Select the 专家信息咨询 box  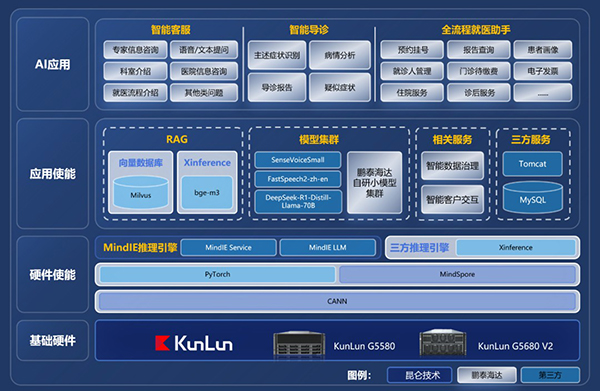135,50
